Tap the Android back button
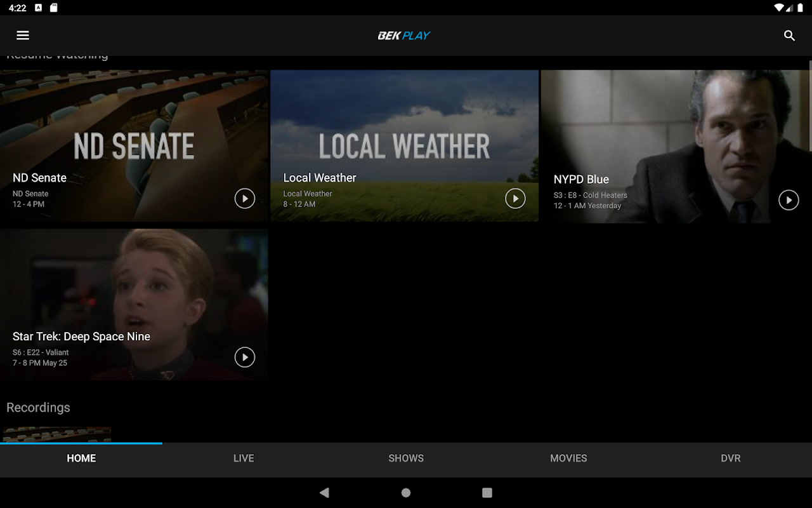 (x=324, y=493)
